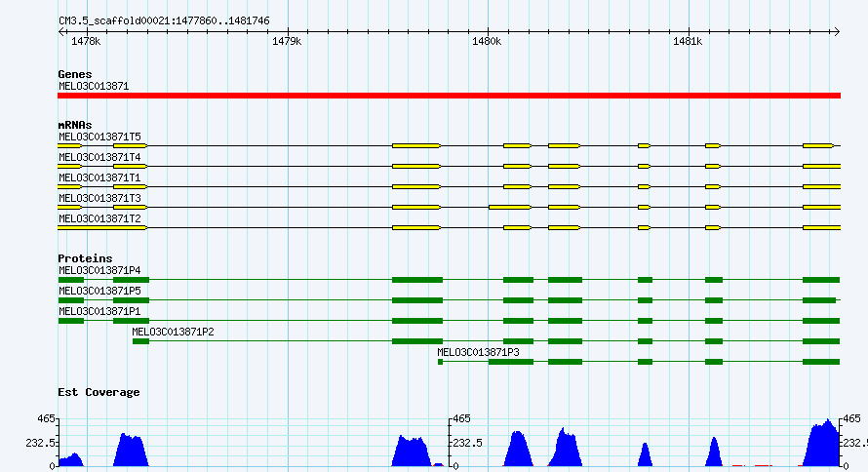868x472 pixels.
Task: Select the MELO3C013871T4 mRNA label
Action: [x=99, y=157]
